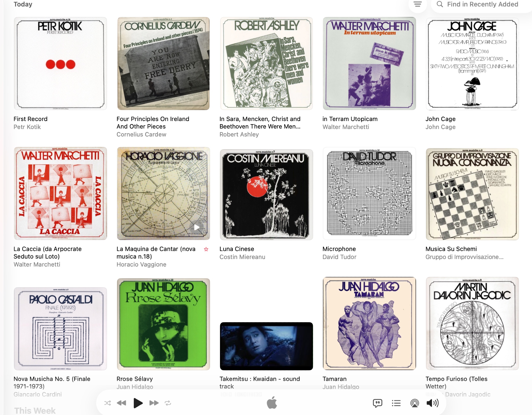The height and width of the screenshot is (415, 532).
Task: Open the AirPlay output selector
Action: (414, 403)
